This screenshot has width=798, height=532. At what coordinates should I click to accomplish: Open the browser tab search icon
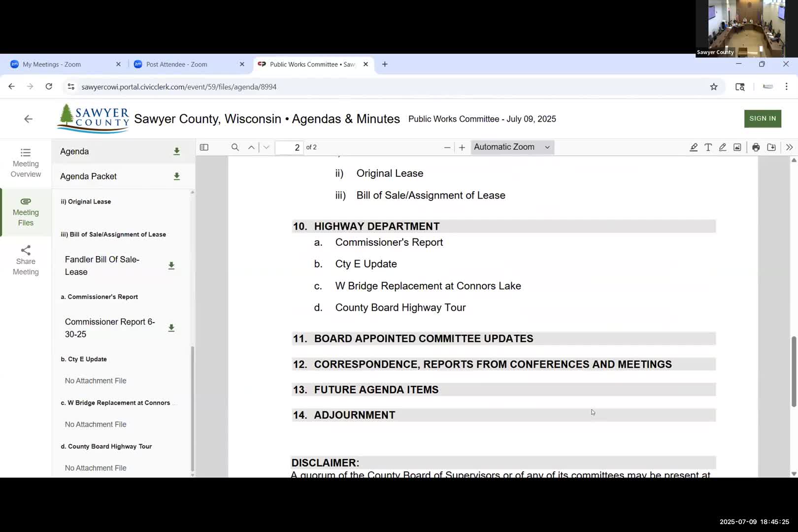(x=740, y=87)
